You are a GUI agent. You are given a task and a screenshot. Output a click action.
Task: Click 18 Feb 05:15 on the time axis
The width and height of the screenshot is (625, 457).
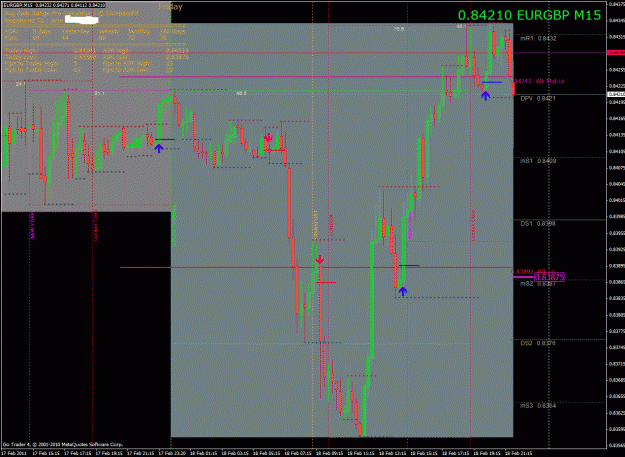click(x=266, y=453)
